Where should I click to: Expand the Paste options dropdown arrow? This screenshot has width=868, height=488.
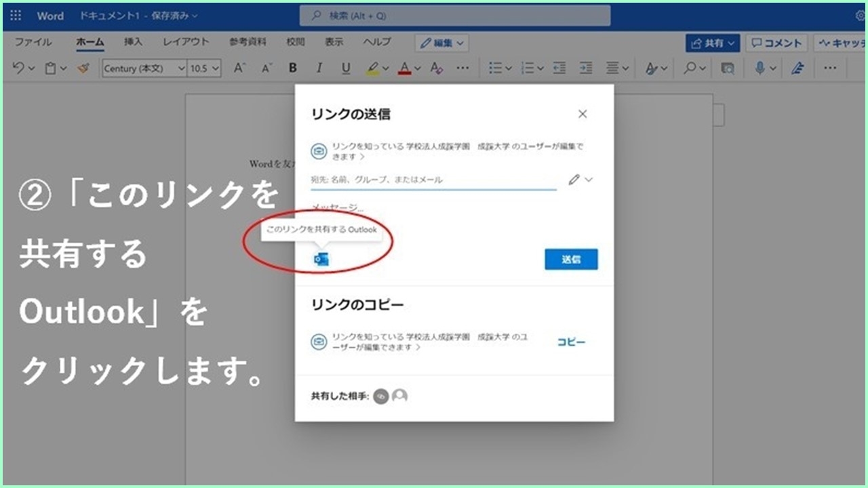64,68
